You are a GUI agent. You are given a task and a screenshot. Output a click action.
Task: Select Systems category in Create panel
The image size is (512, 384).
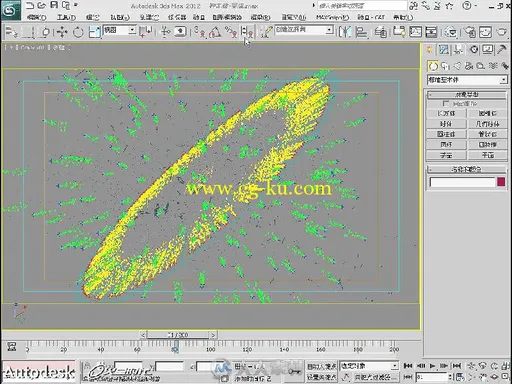tap(505, 66)
